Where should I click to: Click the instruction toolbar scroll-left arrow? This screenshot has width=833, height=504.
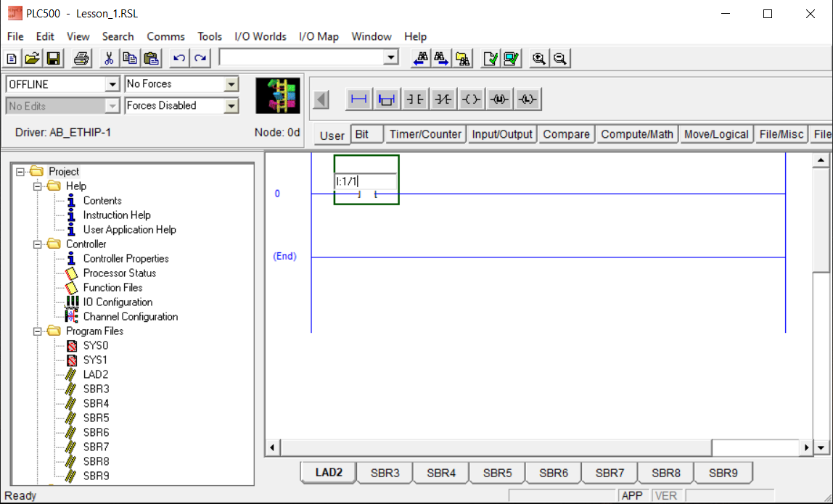[321, 99]
